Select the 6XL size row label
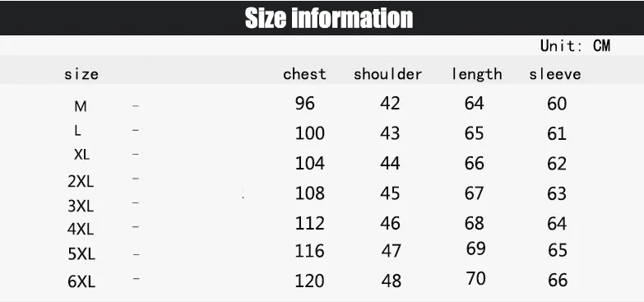Viewport: 644px width, 302px height. pyautogui.click(x=81, y=282)
